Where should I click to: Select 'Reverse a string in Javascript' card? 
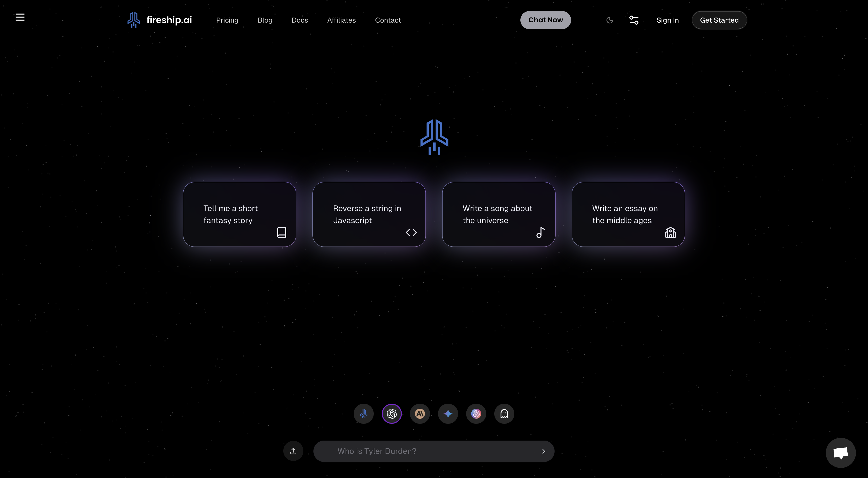tap(369, 214)
